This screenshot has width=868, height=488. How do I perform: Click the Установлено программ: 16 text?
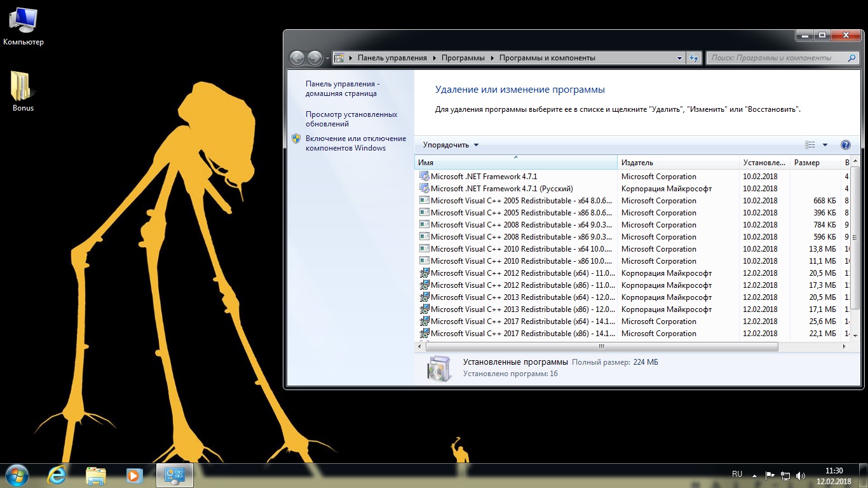[510, 374]
